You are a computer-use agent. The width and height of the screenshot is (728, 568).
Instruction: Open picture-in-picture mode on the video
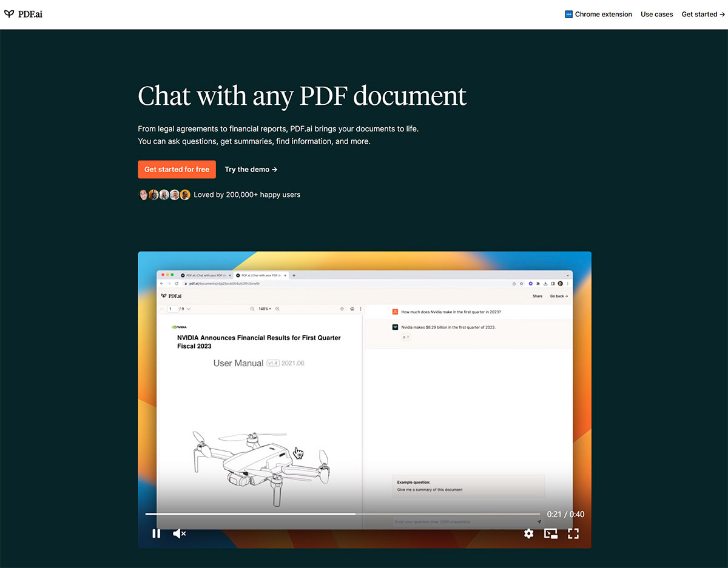551,533
